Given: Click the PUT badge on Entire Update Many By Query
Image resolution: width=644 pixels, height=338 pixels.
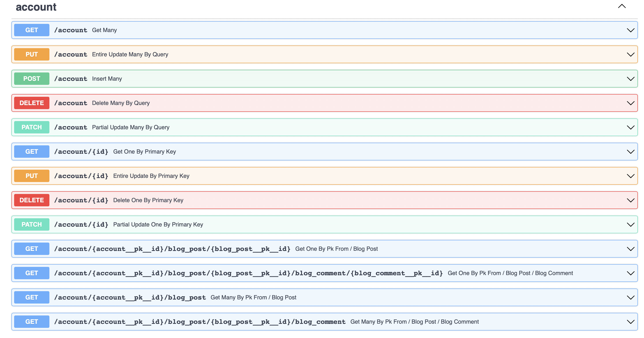Looking at the screenshot, I should point(32,54).
